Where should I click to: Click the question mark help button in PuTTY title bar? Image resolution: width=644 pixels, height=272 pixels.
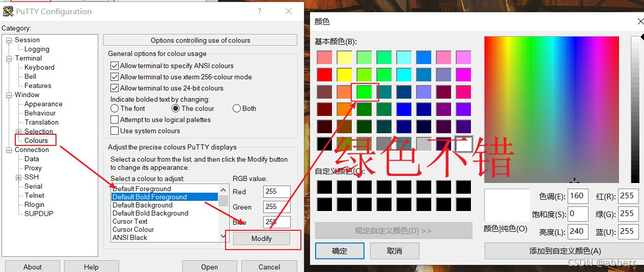point(260,11)
